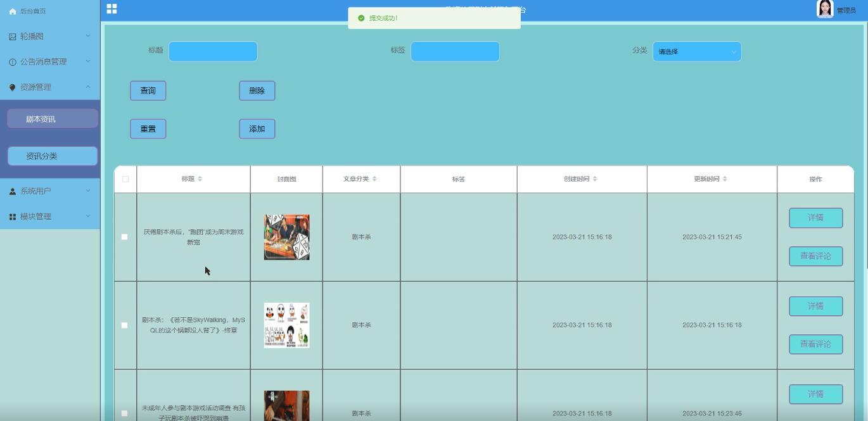Click the 操作 column header
The image size is (868, 421).
tap(815, 179)
